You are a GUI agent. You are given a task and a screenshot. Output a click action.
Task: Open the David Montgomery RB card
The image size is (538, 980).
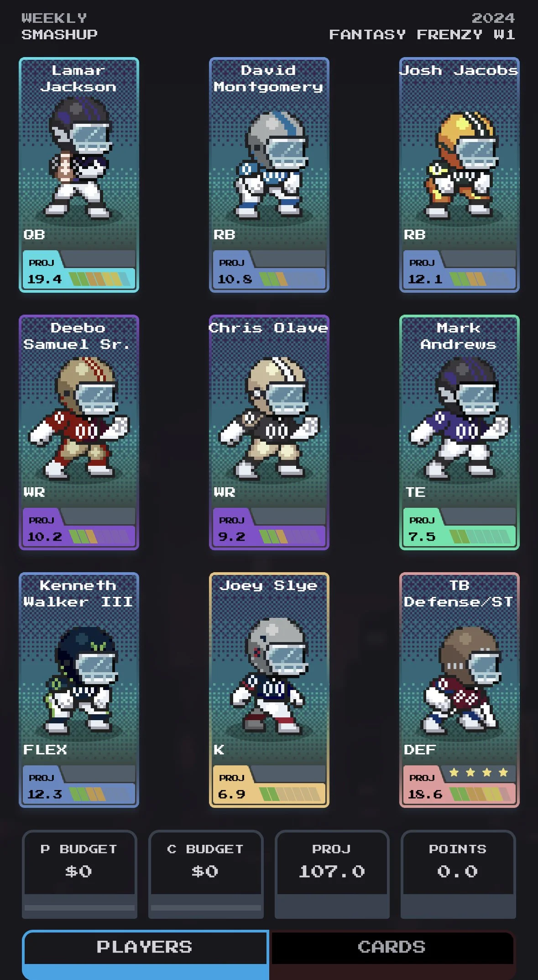(269, 175)
